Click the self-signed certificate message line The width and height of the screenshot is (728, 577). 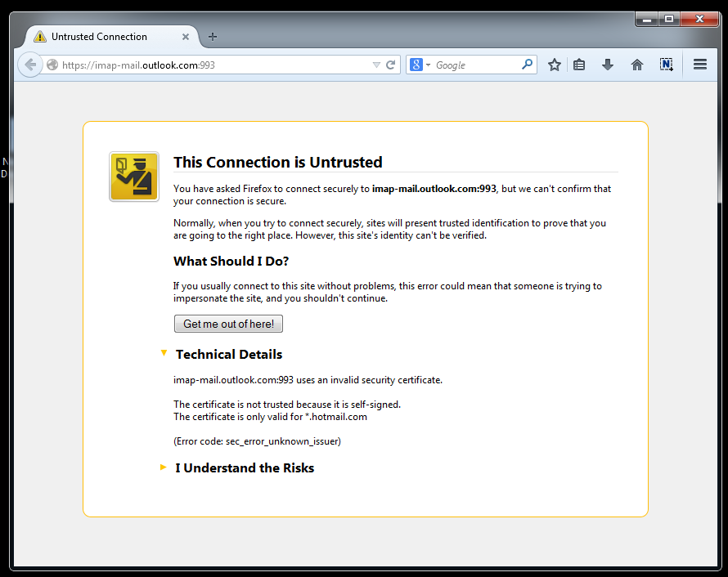tap(287, 405)
